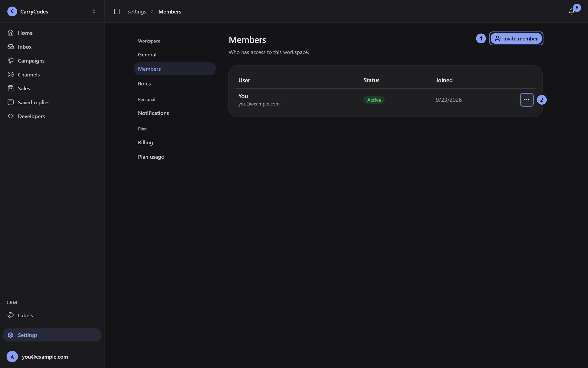Click the joined date 9/23/2026
Screen dimensions: 588x368
tap(449, 100)
